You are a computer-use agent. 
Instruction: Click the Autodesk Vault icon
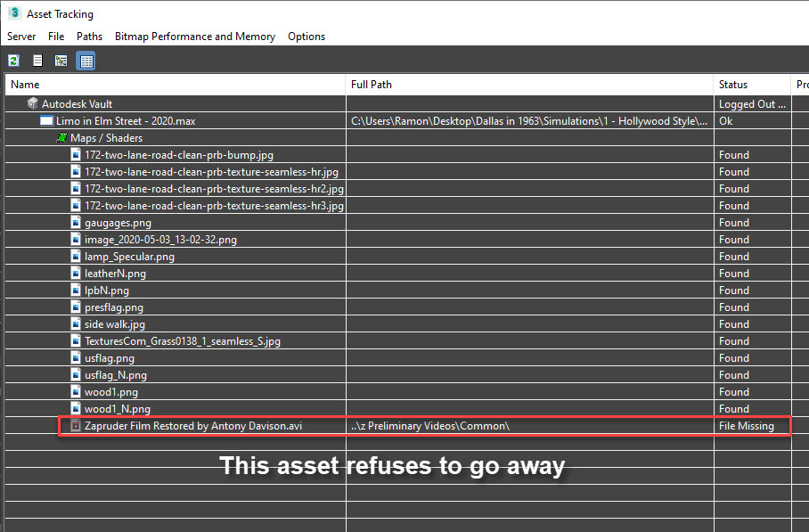(x=32, y=104)
